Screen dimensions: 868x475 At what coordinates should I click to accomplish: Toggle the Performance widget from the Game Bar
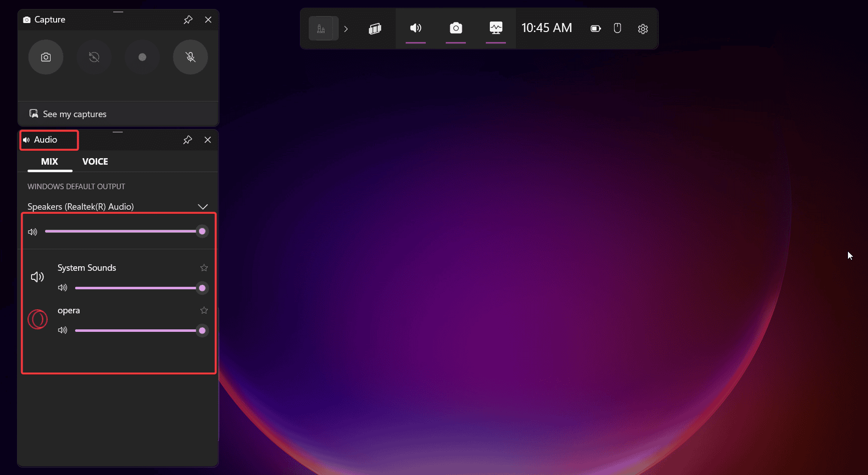[496, 28]
